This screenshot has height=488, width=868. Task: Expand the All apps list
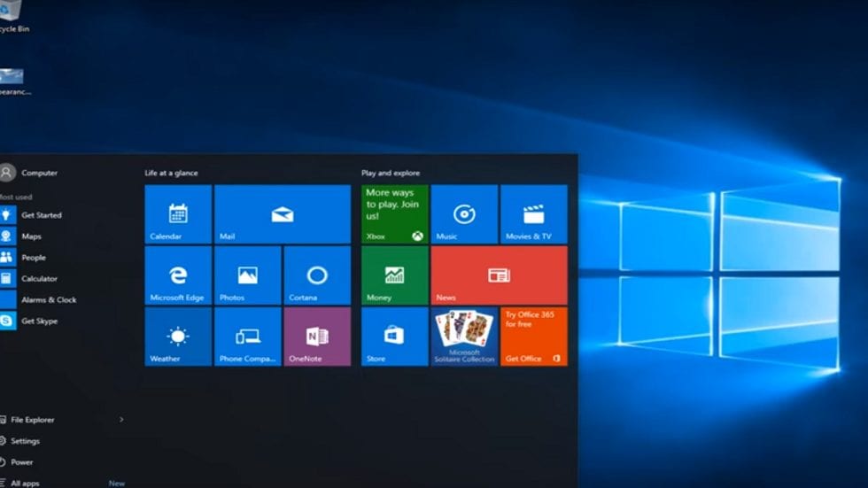(25, 484)
